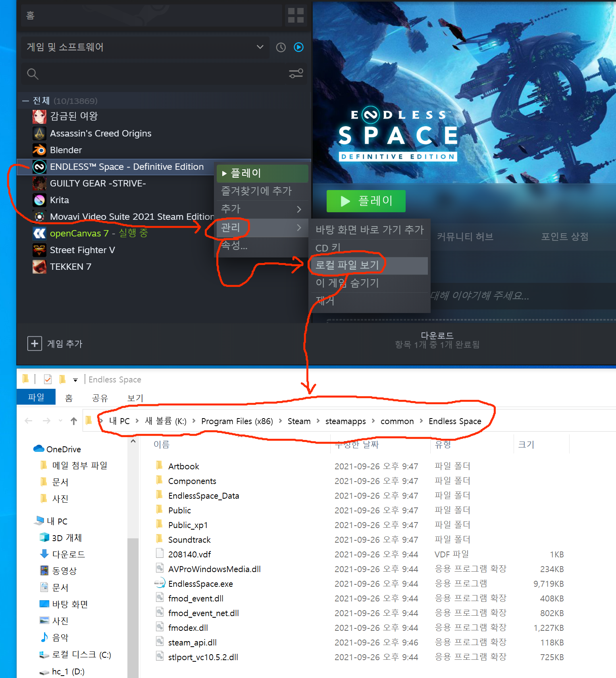
Task: Select openCanvas 7 icon
Action: click(39, 233)
